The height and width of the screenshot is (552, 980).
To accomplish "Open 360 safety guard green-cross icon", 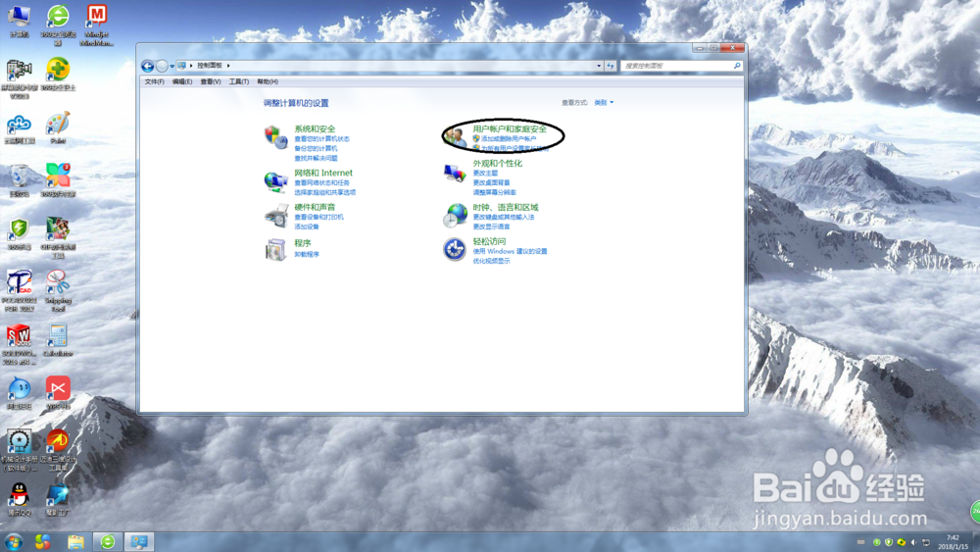I will [58, 75].
